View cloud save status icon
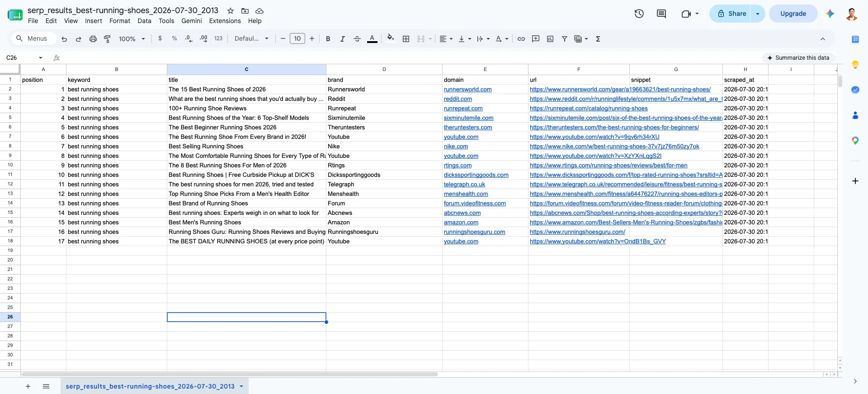868x394 pixels. pos(259,11)
